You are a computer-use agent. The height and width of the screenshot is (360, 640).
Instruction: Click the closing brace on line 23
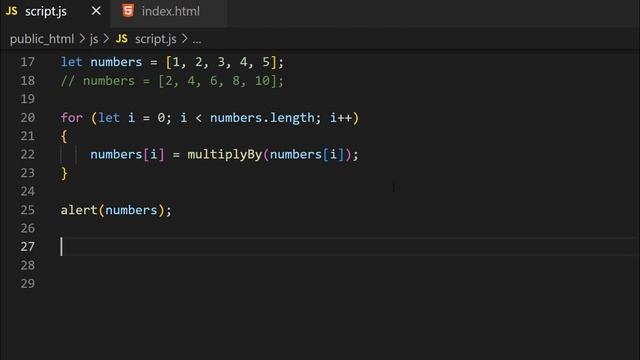click(x=64, y=173)
